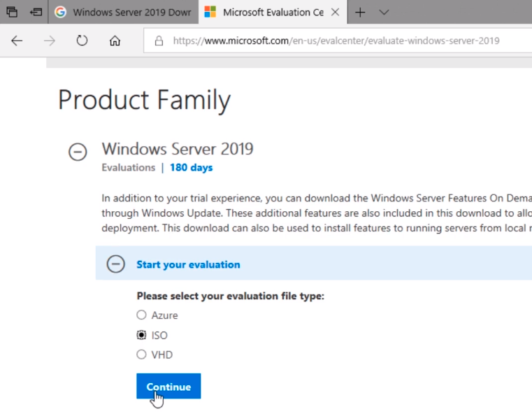Focus the address bar URL field
532x416 pixels.
(336, 41)
